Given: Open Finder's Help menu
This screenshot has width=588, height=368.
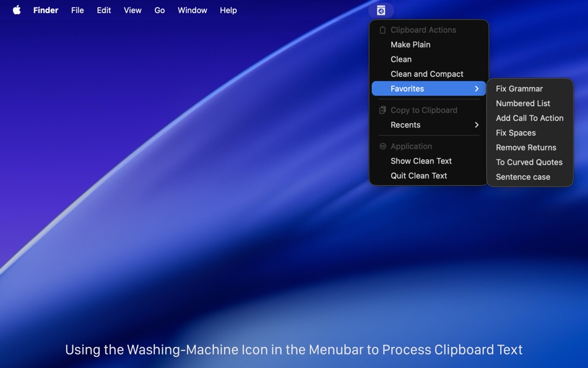Looking at the screenshot, I should (228, 10).
